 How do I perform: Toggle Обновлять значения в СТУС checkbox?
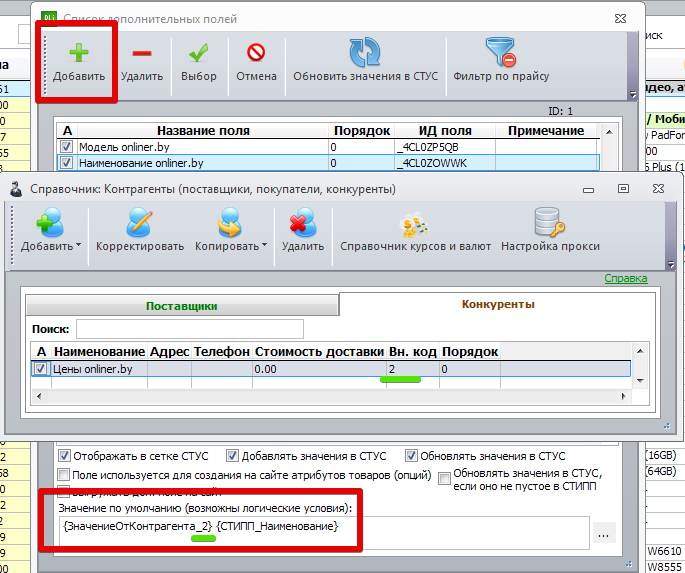[411, 456]
